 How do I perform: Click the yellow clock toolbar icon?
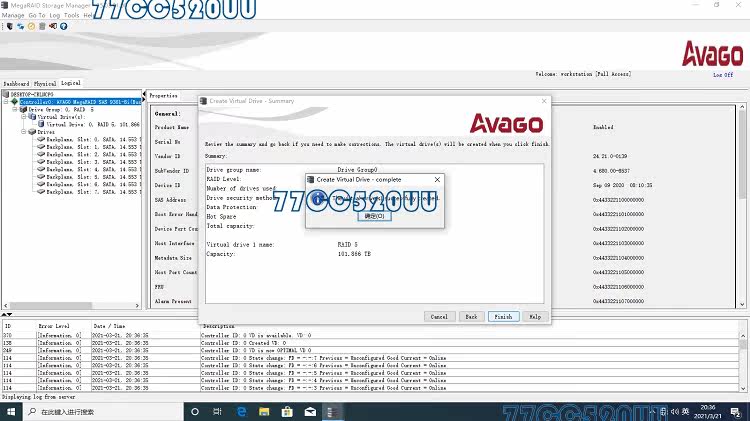pyautogui.click(x=32, y=26)
